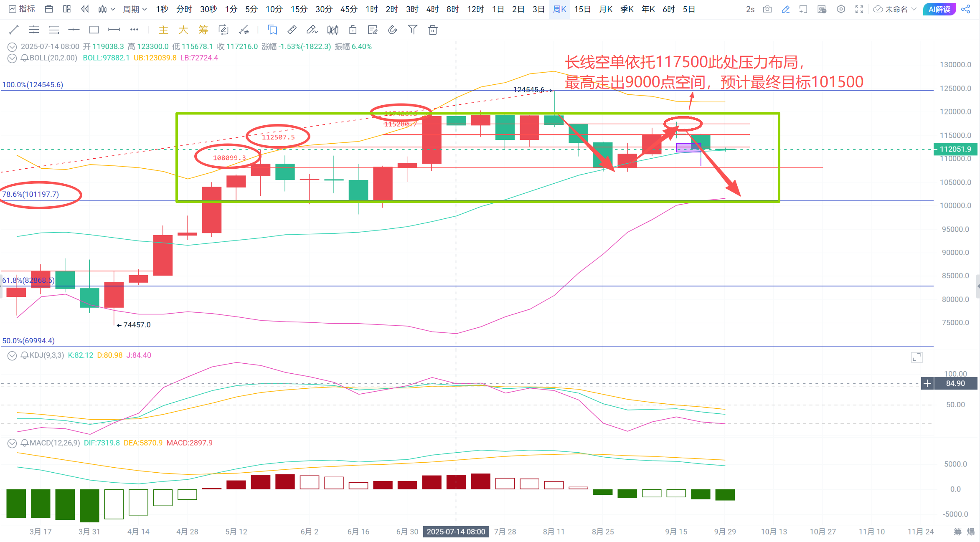This screenshot has height=542, width=980.
Task: Switch to the 4时 timeframe tab
Action: point(432,9)
